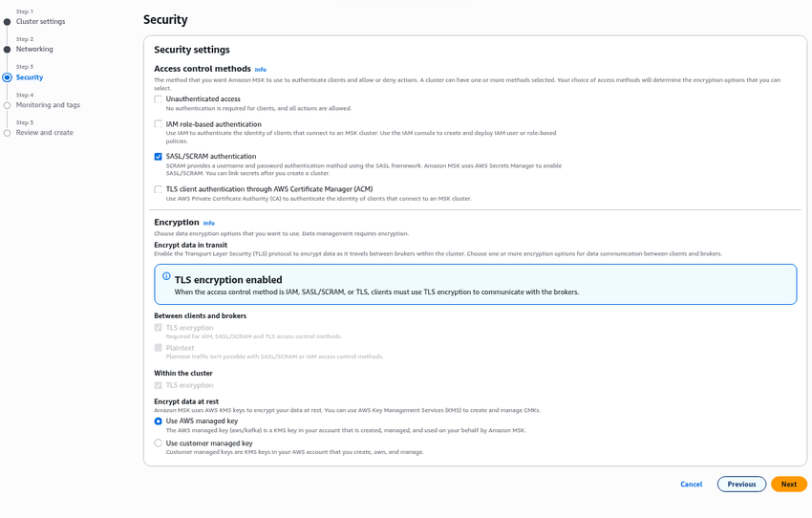This screenshot has height=518, width=812.
Task: Open Info link next to Encryption
Action: (209, 223)
